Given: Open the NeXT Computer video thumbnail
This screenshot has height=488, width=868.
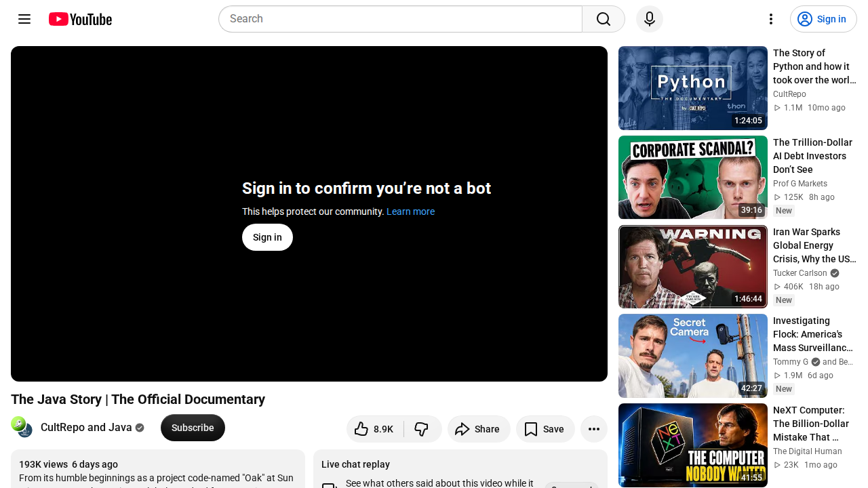Looking at the screenshot, I should click(x=693, y=445).
